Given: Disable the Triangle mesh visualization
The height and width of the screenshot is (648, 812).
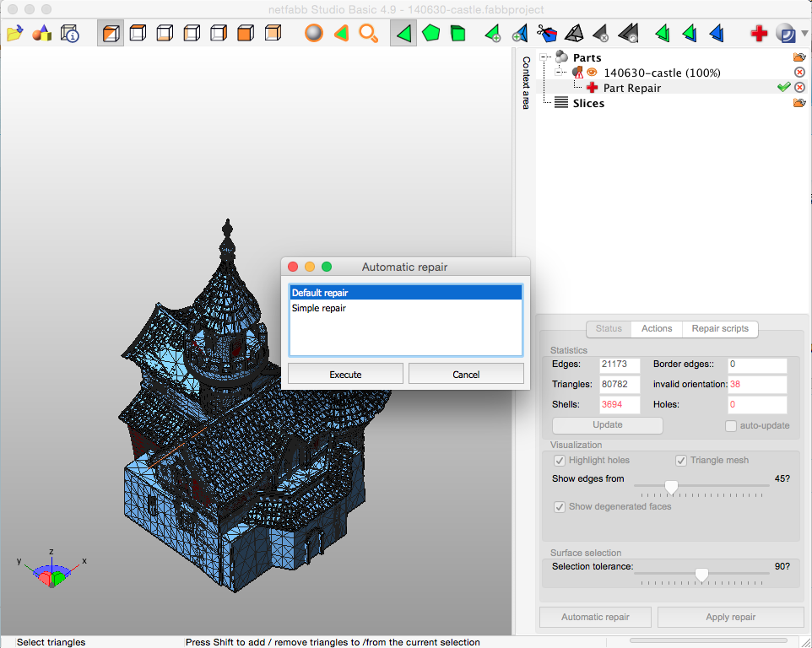Looking at the screenshot, I should click(681, 460).
